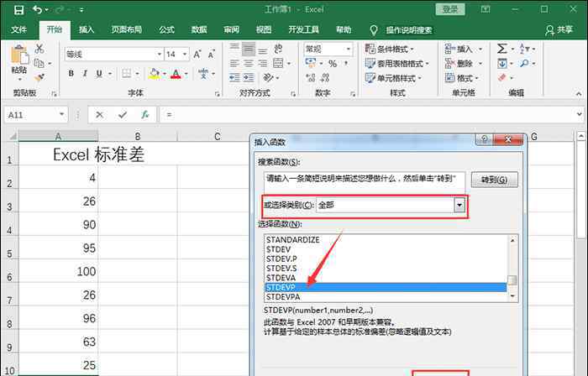Click the 登录 sign-in button
588x376 pixels.
tap(450, 9)
